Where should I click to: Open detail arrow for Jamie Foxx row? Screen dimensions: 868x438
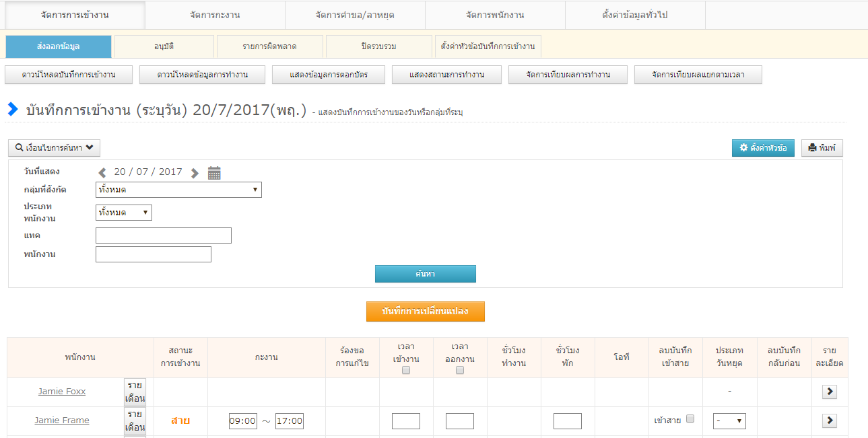829,392
